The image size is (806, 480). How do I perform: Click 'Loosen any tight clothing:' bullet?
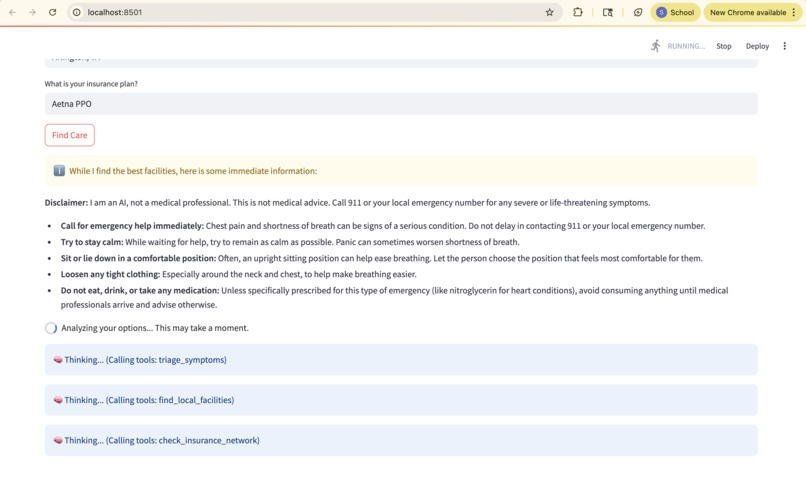pos(111,274)
